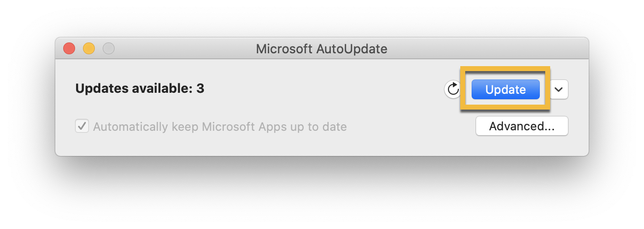Click the red window close dot

pos(69,48)
